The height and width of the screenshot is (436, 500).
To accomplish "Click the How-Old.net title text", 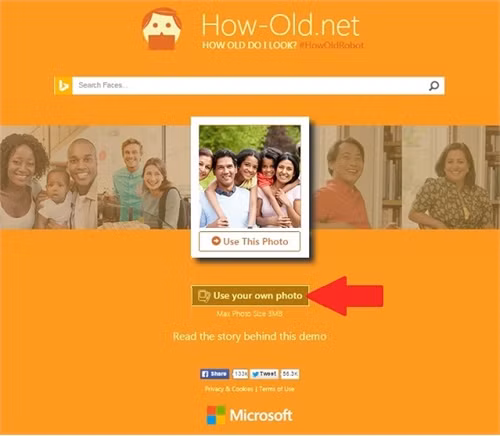I will 281,25.
